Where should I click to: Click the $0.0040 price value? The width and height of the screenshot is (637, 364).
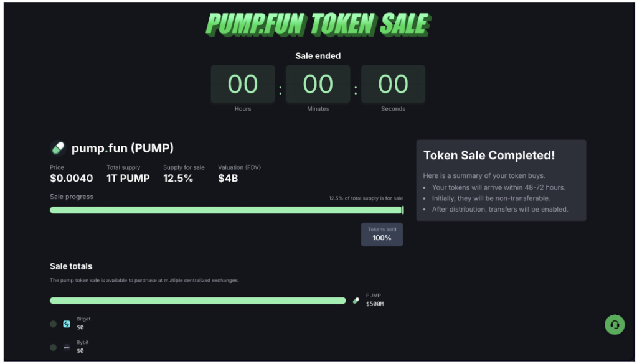tap(72, 179)
